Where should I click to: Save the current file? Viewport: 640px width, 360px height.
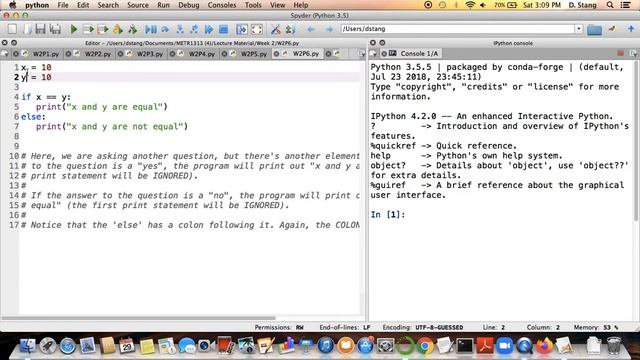tap(40, 29)
